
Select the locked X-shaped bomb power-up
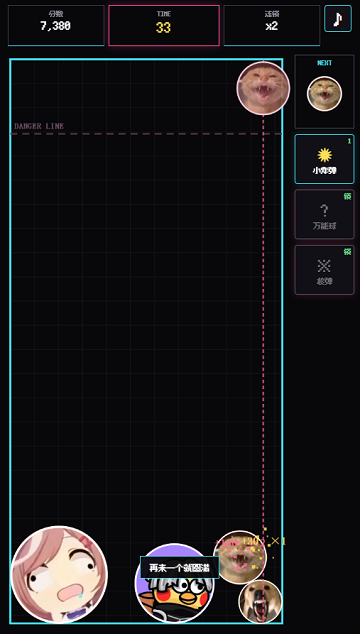click(x=324, y=270)
